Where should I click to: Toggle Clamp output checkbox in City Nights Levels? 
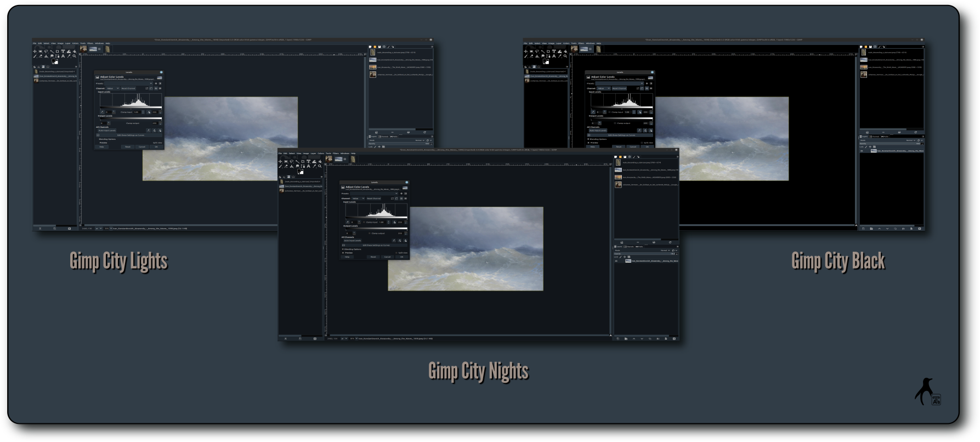click(370, 233)
